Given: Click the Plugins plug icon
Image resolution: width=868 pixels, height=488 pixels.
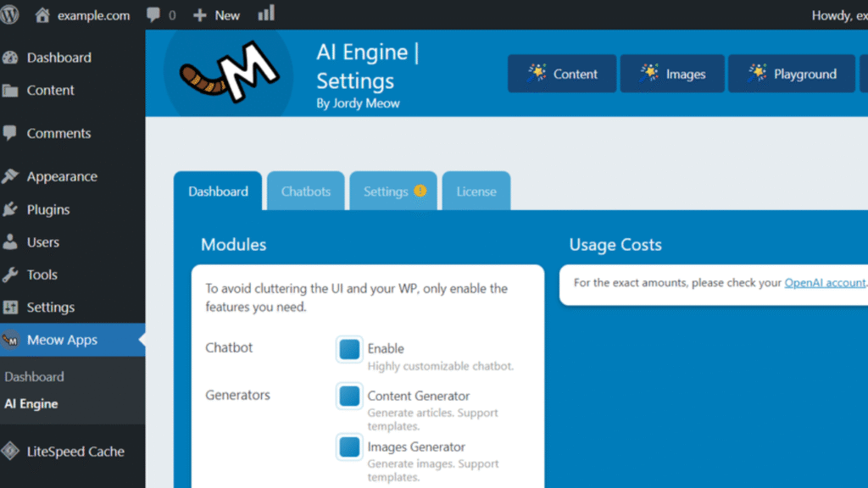Looking at the screenshot, I should (x=10, y=209).
